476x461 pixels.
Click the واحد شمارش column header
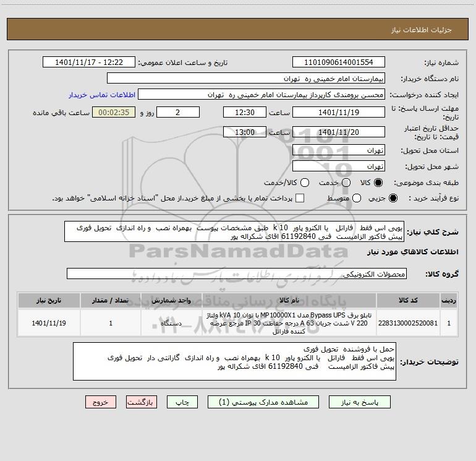click(x=171, y=300)
